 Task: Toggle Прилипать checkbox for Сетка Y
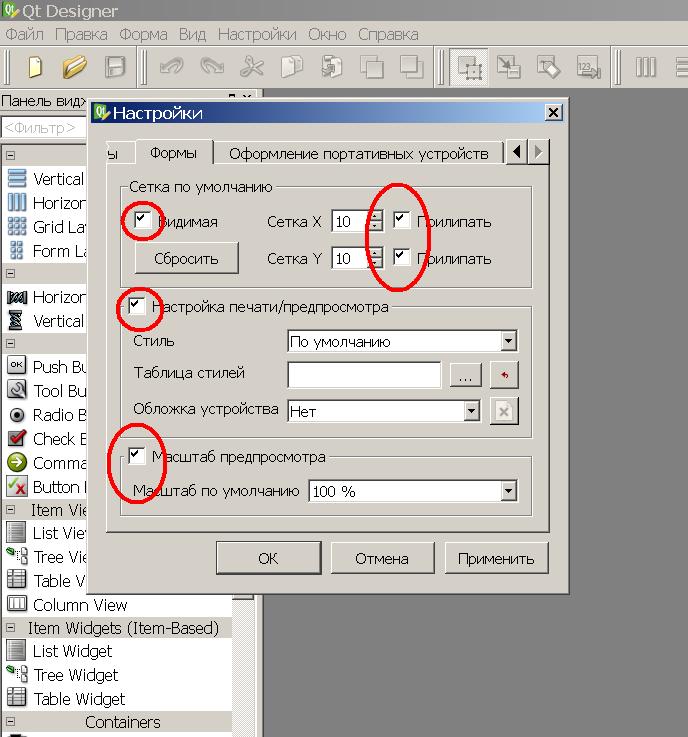tap(401, 257)
